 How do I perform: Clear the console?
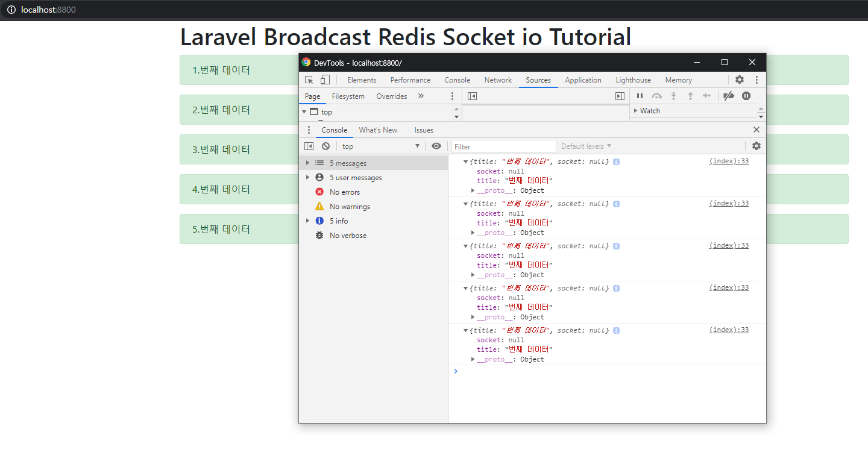pos(325,146)
